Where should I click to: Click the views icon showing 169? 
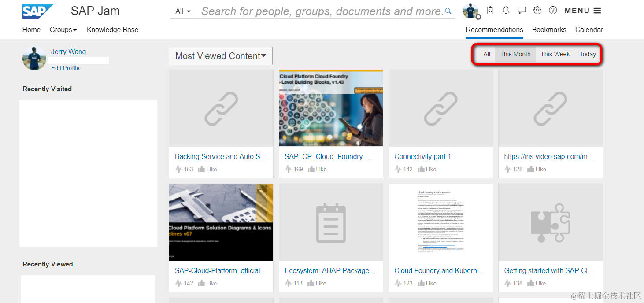click(x=288, y=169)
